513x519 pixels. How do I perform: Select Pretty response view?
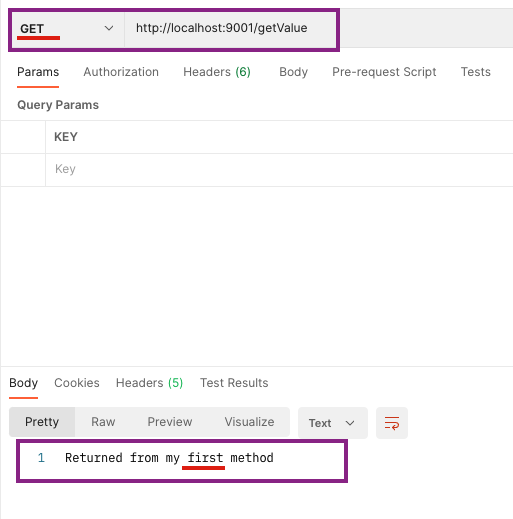click(42, 422)
